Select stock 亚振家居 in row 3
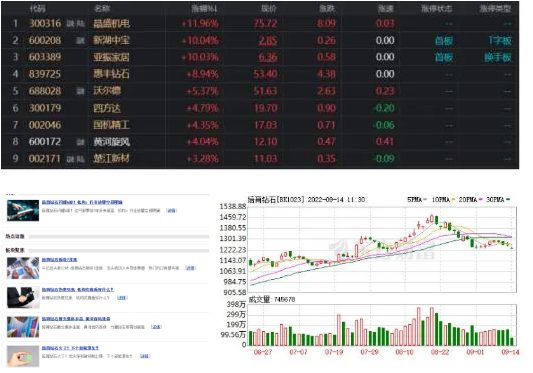This screenshot has width=533, height=373. [x=111, y=57]
